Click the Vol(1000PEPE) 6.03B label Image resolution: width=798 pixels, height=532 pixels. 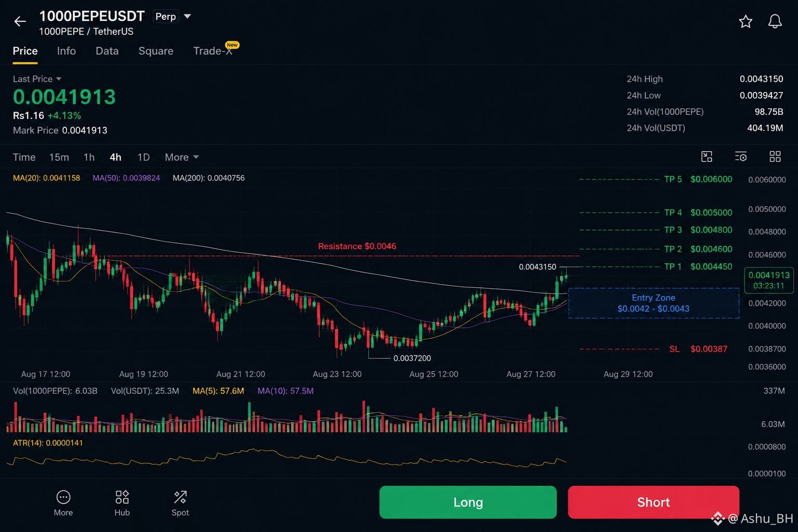[x=55, y=391]
